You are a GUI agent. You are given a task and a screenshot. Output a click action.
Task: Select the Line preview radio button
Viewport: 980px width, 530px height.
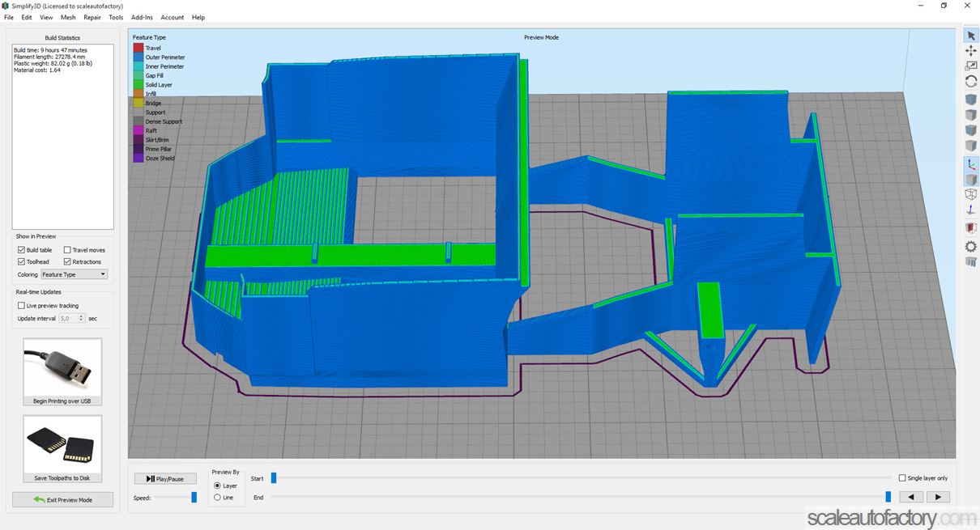click(x=217, y=498)
